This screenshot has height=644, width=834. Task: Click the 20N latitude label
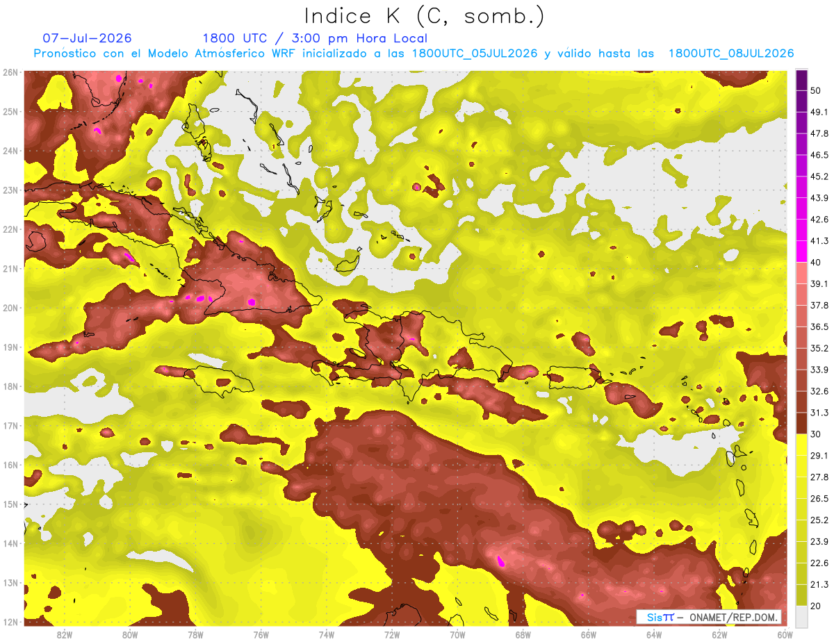tap(10, 308)
